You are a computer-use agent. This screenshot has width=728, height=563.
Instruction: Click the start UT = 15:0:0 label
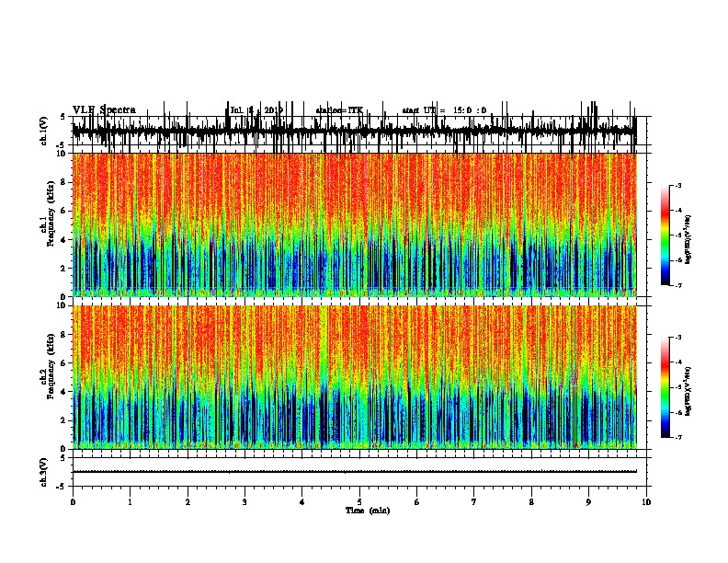pyautogui.click(x=444, y=110)
